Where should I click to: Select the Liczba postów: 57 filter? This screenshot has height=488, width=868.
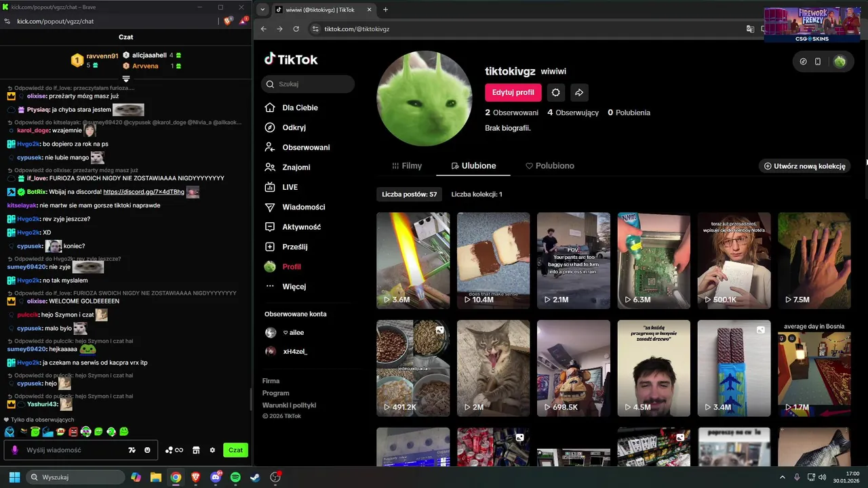(x=410, y=195)
